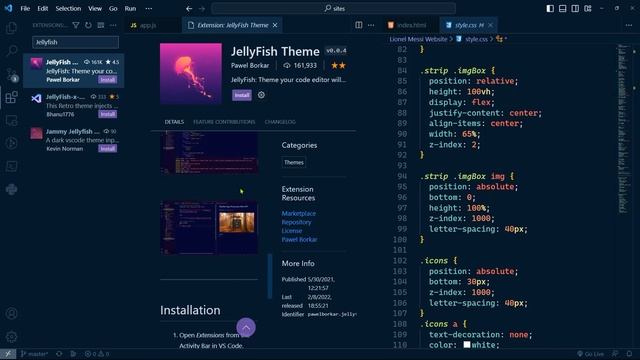Toggle the primary side bar layout

[x=550, y=8]
